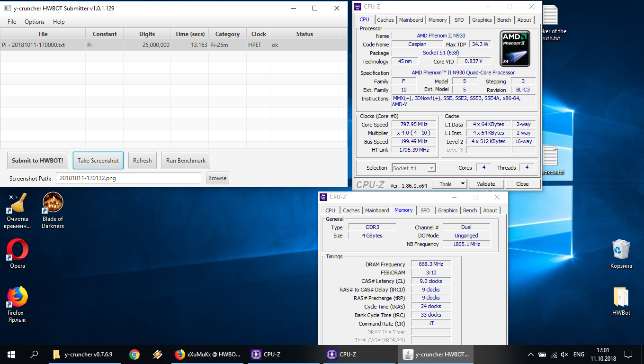Screen dimensions: 644x364
Task: Open SPD tab in the CPU-Z Memory window
Action: pos(425,210)
